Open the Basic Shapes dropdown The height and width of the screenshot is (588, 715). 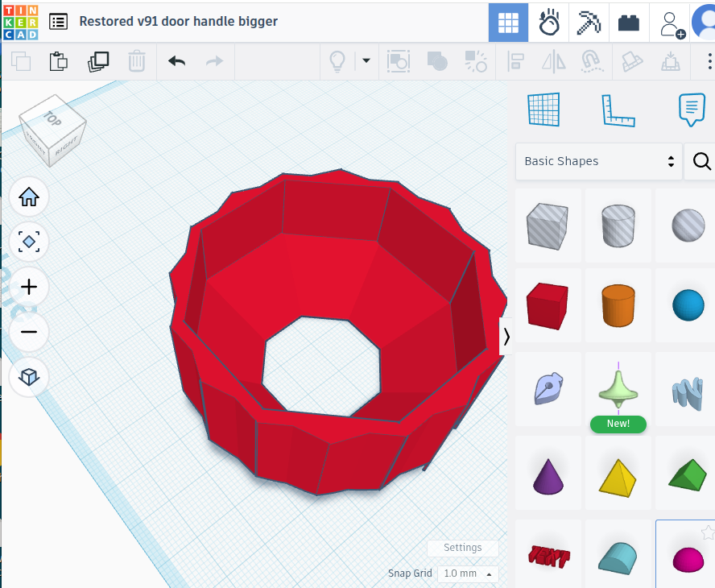click(x=598, y=162)
